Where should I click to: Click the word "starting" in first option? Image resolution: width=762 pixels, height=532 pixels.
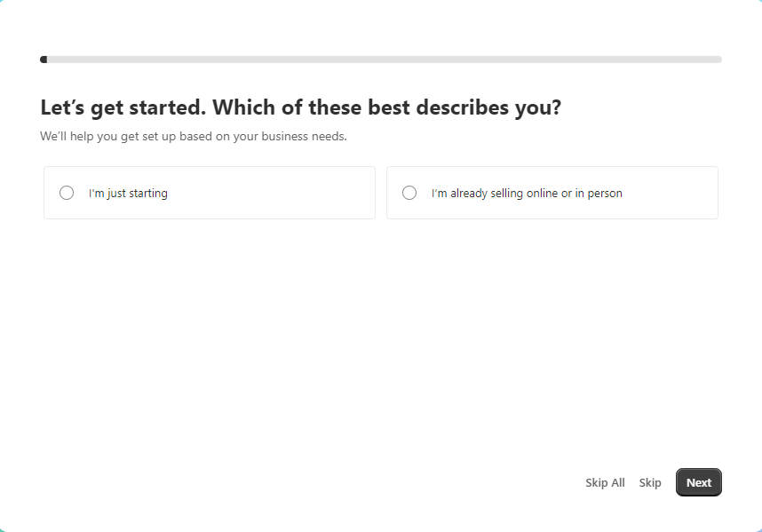[x=148, y=193]
